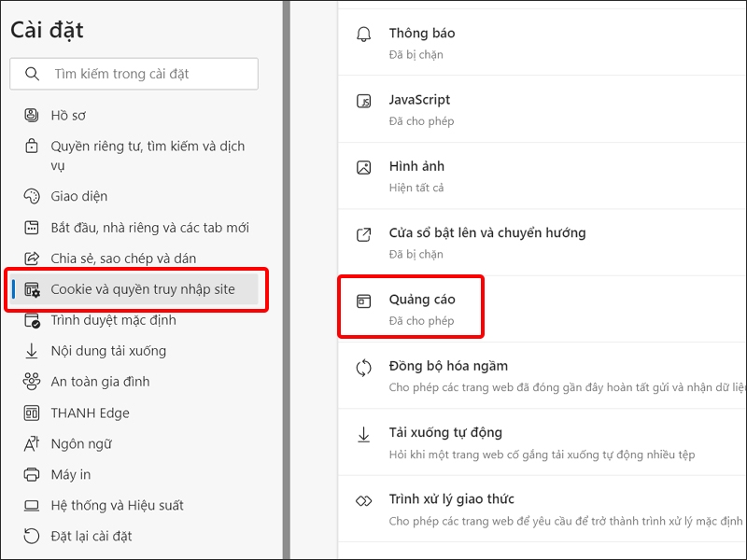
Task: Click the reset icon beside Đặt lại cài đặt
Action: click(31, 536)
